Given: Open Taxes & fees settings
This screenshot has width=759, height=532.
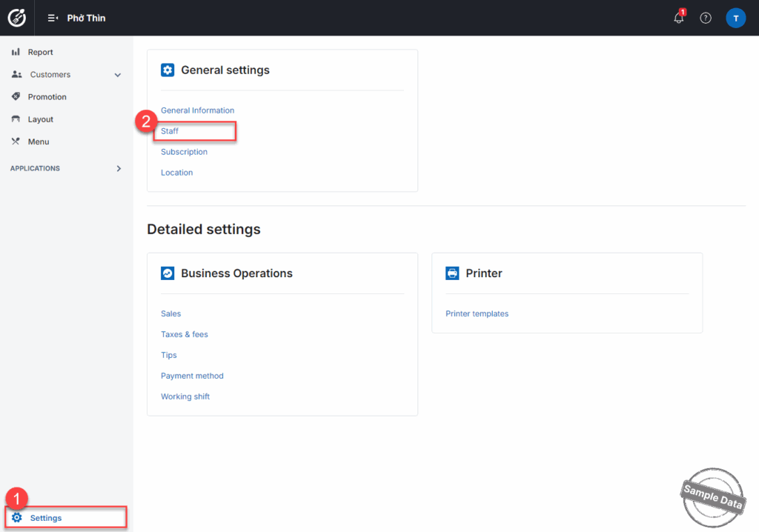Looking at the screenshot, I should click(185, 334).
